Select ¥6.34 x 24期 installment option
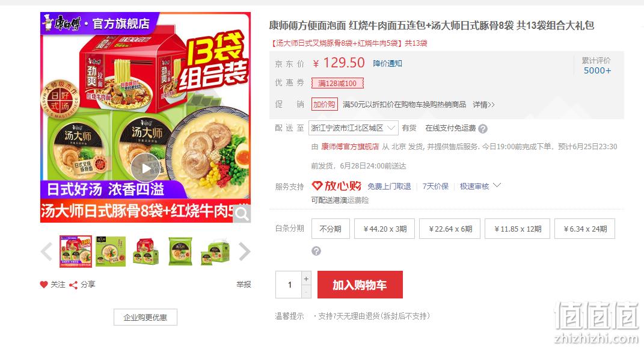Viewport: 644px width, 349px height. [585, 229]
